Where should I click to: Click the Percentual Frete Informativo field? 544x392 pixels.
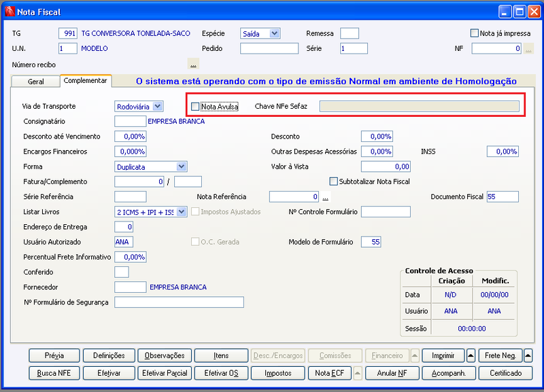[131, 257]
